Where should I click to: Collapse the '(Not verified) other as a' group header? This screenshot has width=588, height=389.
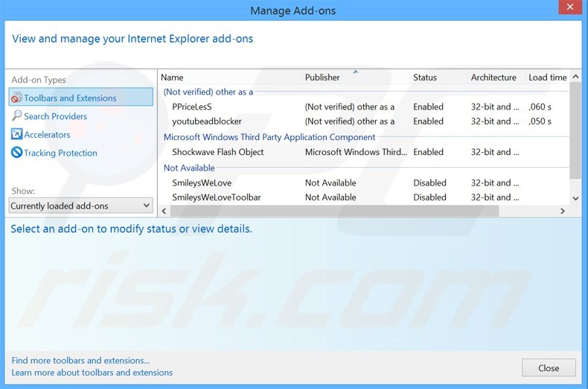(x=208, y=92)
